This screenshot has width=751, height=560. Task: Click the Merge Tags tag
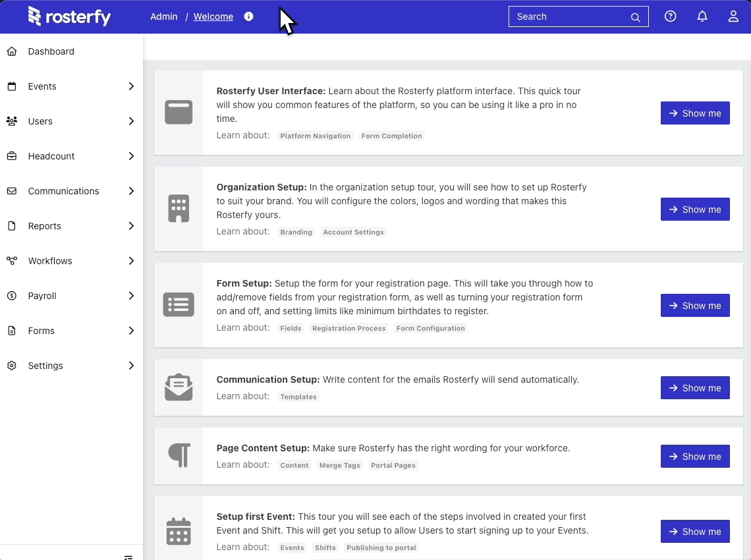339,466
